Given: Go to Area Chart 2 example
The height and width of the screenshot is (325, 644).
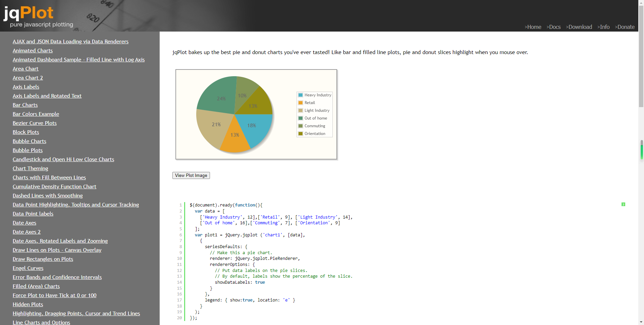Looking at the screenshot, I should pos(28,78).
